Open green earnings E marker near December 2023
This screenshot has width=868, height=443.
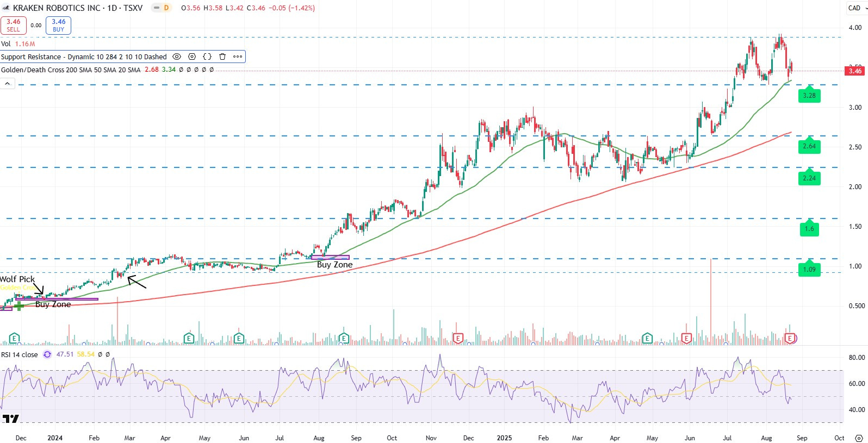pos(14,339)
